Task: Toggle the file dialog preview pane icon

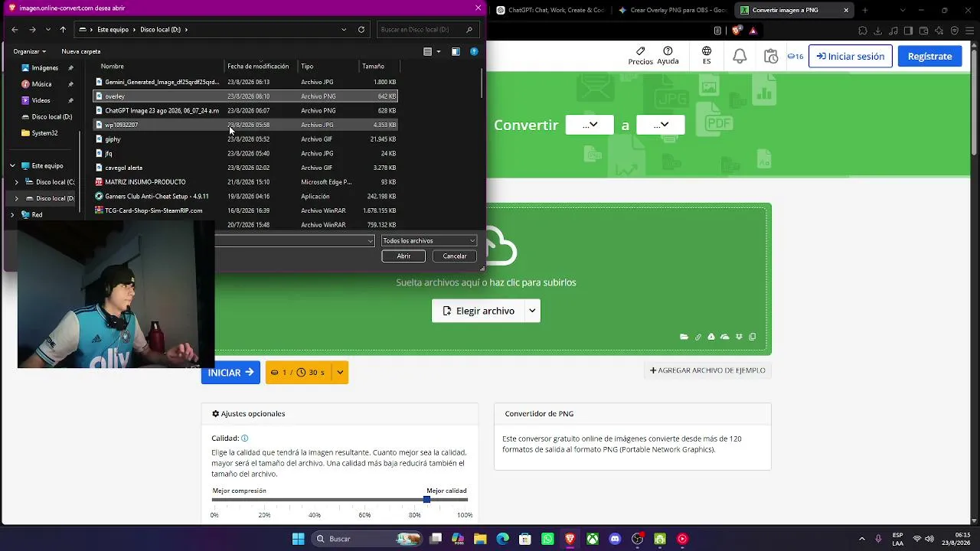Action: [x=456, y=51]
